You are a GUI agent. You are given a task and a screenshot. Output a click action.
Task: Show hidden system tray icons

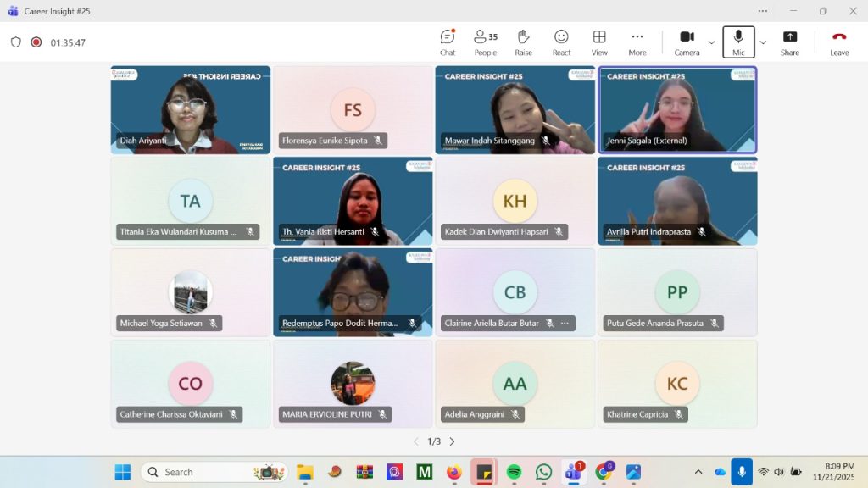[698, 472]
